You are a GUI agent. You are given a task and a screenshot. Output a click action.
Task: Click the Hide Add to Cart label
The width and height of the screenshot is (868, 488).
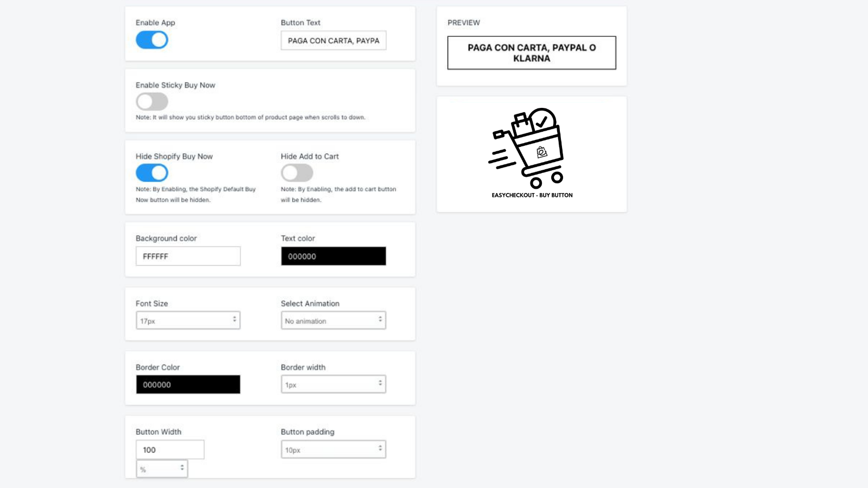(x=309, y=156)
